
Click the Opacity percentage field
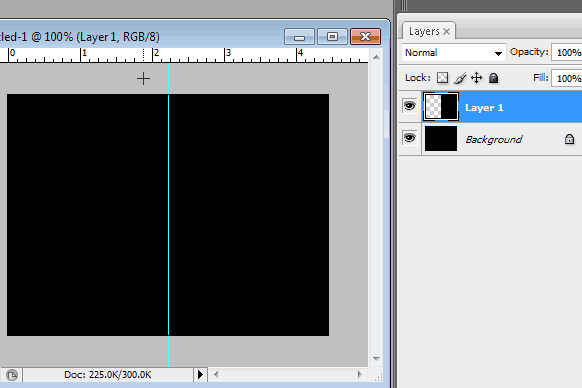[x=567, y=52]
